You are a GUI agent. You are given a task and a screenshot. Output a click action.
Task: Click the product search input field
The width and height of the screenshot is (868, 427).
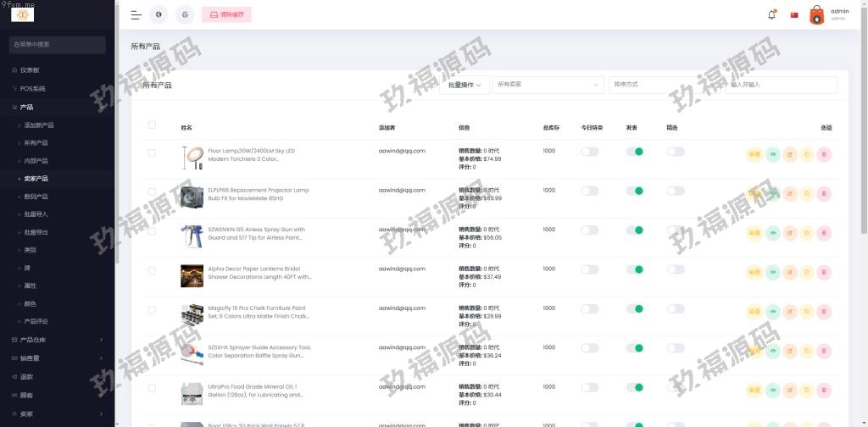(x=781, y=85)
